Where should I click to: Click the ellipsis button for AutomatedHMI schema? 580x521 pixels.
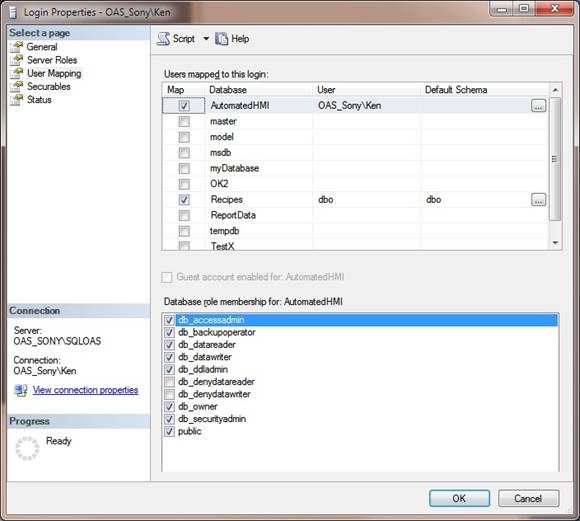pos(539,106)
